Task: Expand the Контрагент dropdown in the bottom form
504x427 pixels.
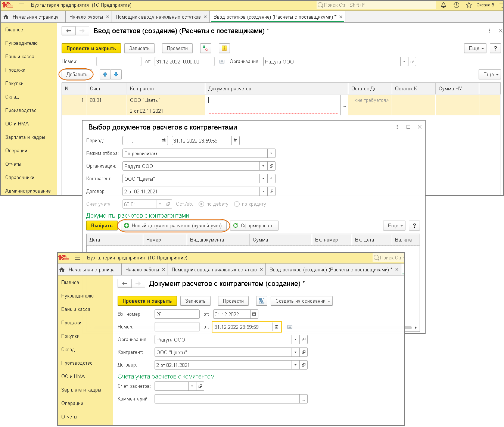Action: click(295, 352)
